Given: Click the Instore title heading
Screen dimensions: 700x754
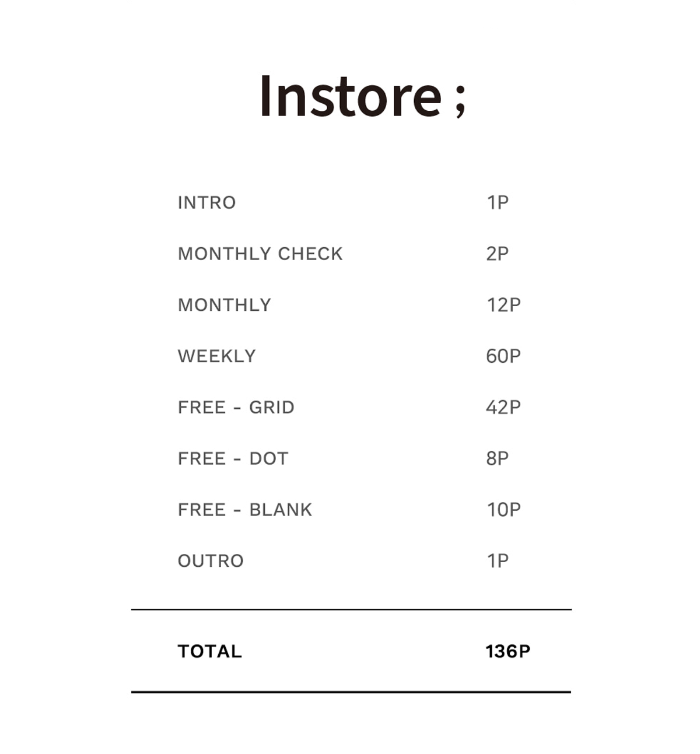Looking at the screenshot, I should tap(362, 96).
